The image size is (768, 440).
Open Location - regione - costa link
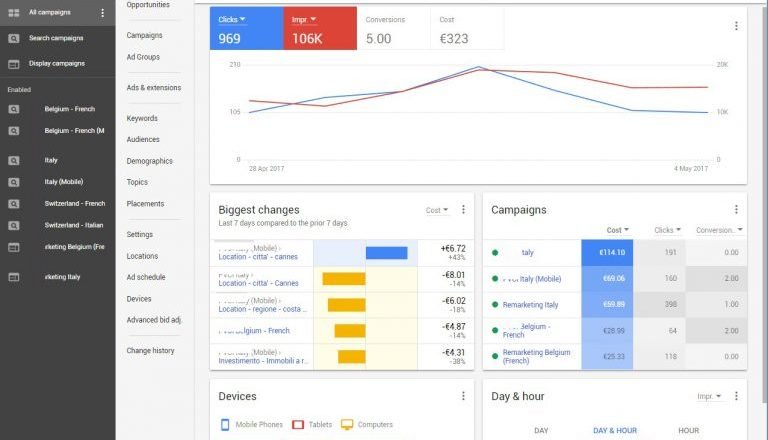(263, 309)
